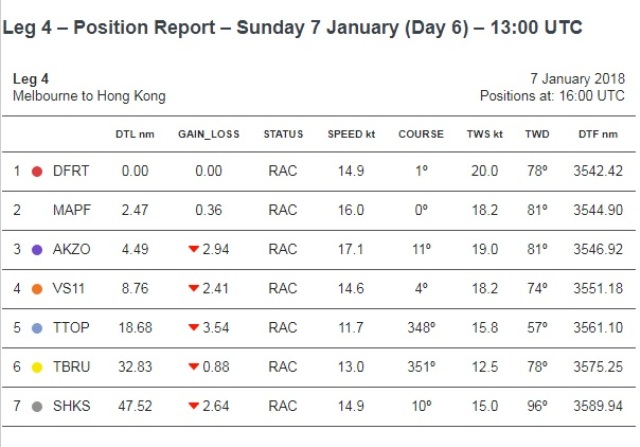Image resolution: width=640 pixels, height=447 pixels.
Task: Click the orange VS11 team dot
Action: pos(37,289)
